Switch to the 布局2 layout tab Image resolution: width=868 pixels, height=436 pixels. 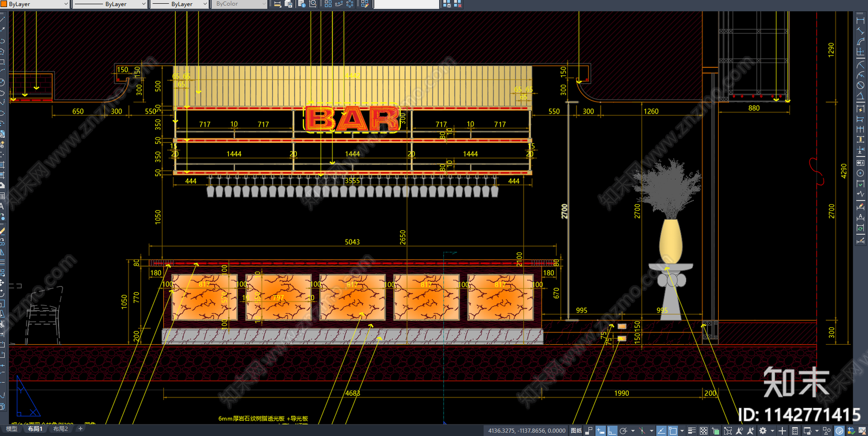[60, 429]
